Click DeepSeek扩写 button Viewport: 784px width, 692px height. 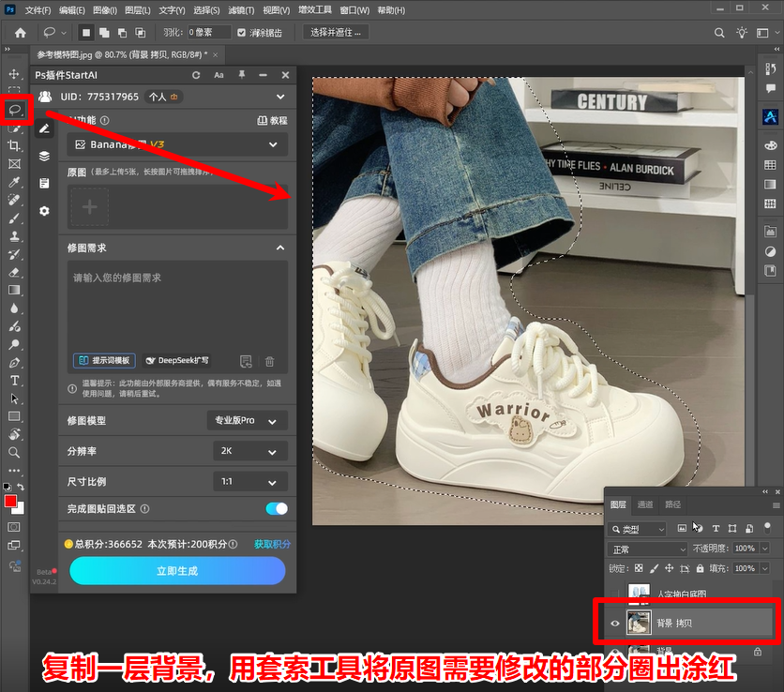177,360
